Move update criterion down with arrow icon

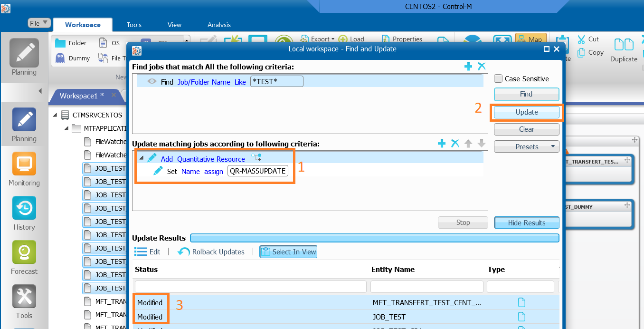[482, 144]
